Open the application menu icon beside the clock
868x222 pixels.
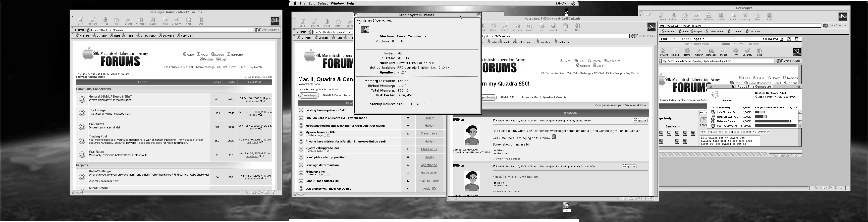coord(573,3)
